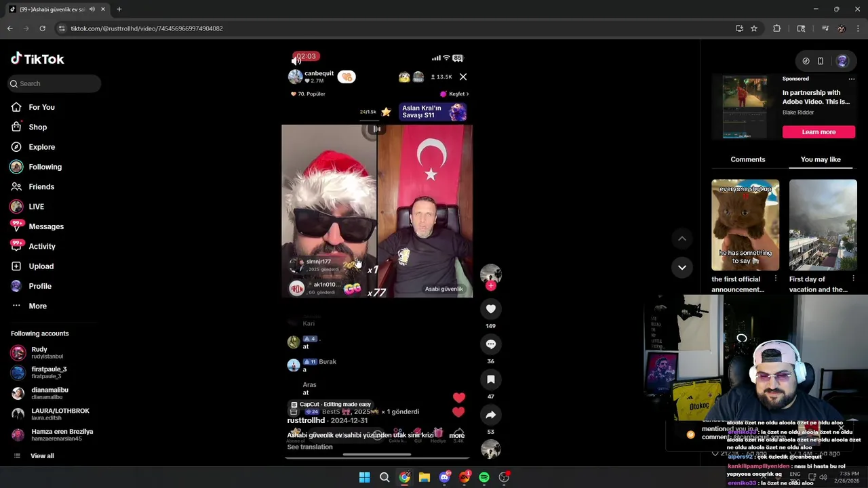Open the get app phone icon

coord(821,61)
